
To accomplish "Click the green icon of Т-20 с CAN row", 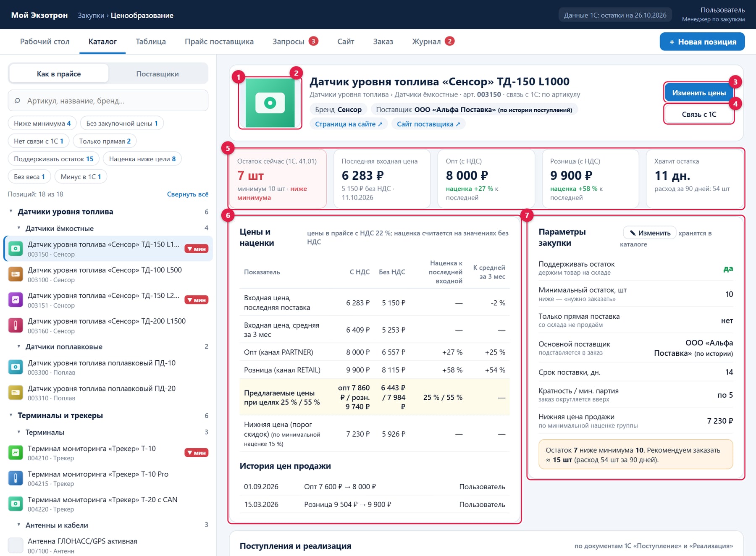I will 16,504.
